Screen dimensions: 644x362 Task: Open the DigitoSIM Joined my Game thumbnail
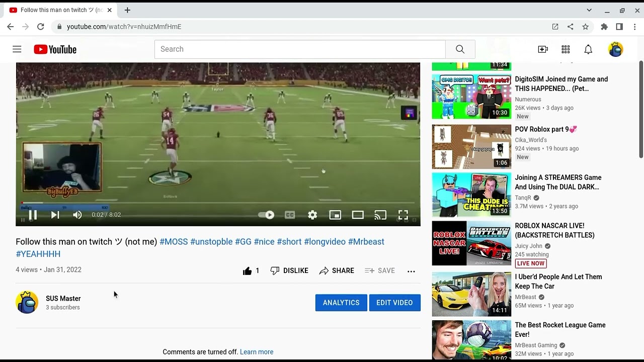[471, 97]
